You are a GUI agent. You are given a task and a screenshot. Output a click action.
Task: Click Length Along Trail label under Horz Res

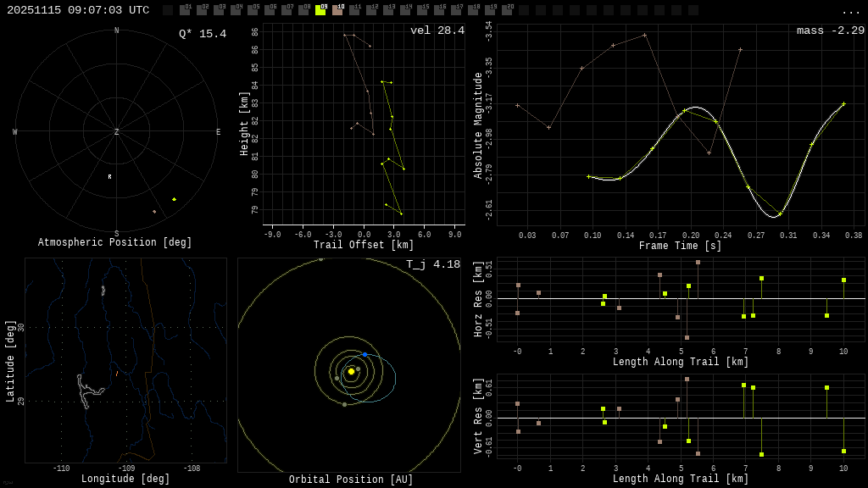click(681, 362)
